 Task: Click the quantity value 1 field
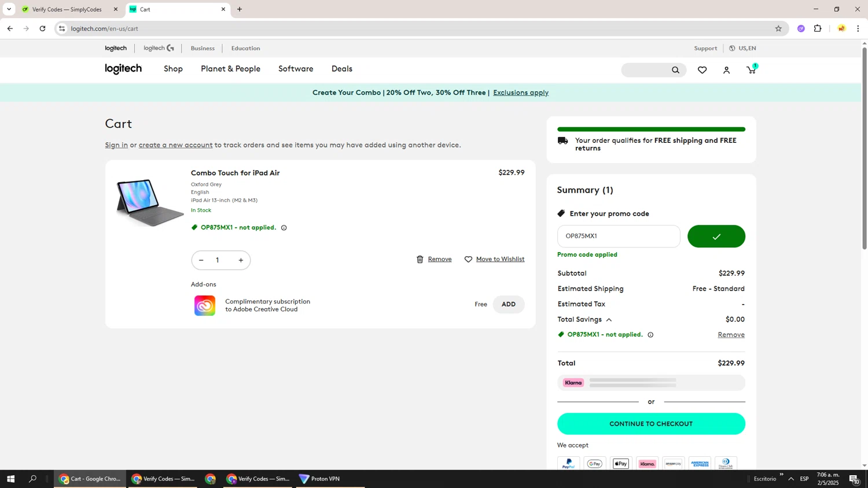tap(218, 260)
